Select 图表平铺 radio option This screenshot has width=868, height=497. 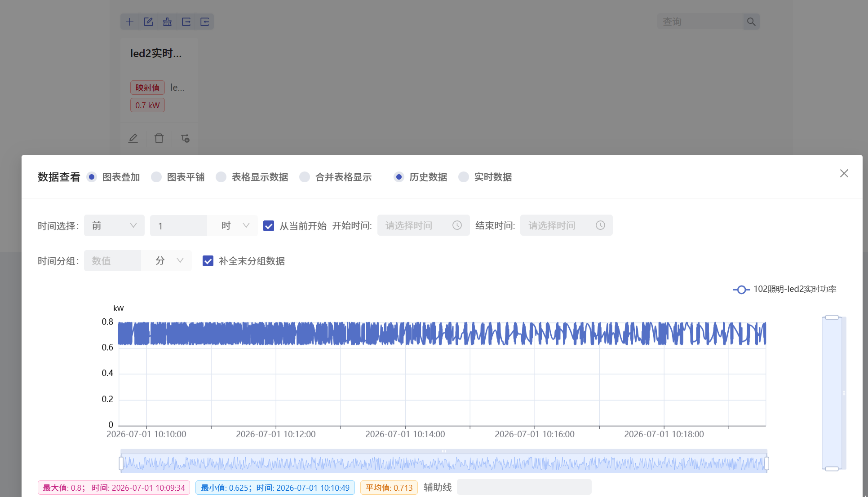[x=156, y=177]
